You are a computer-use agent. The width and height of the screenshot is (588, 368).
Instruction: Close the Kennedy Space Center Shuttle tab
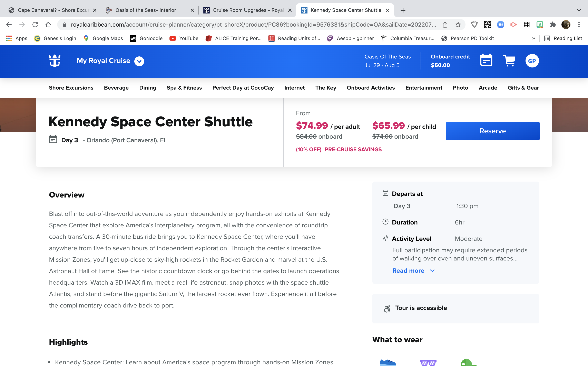(x=388, y=10)
